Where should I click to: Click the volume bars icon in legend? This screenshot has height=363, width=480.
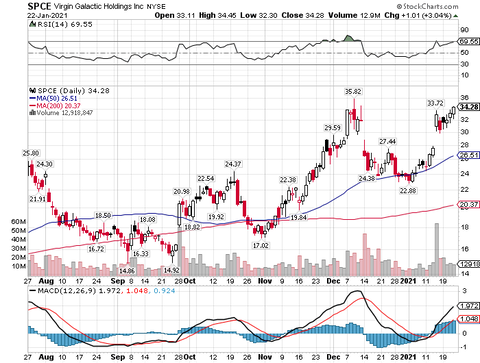33,113
